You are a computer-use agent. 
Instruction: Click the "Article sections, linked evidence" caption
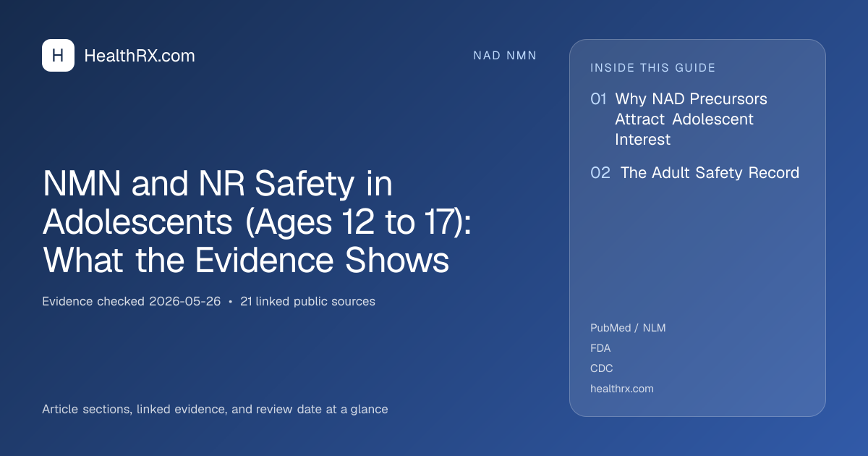click(x=215, y=409)
